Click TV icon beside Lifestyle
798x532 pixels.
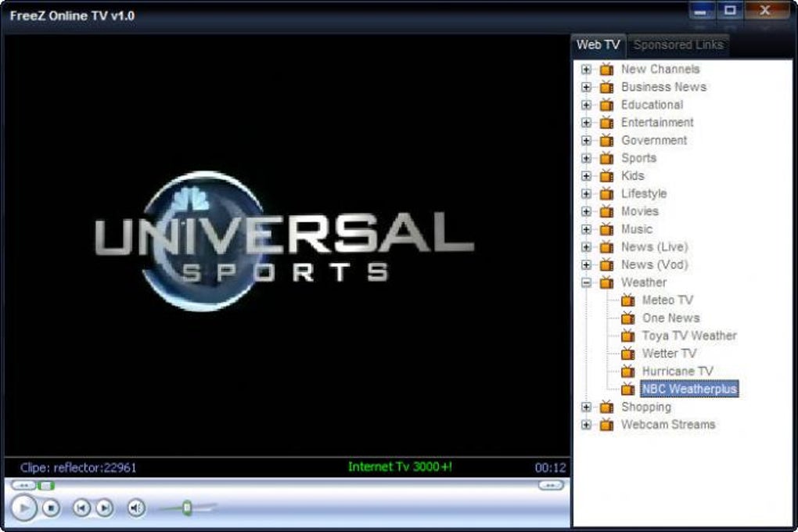click(606, 193)
